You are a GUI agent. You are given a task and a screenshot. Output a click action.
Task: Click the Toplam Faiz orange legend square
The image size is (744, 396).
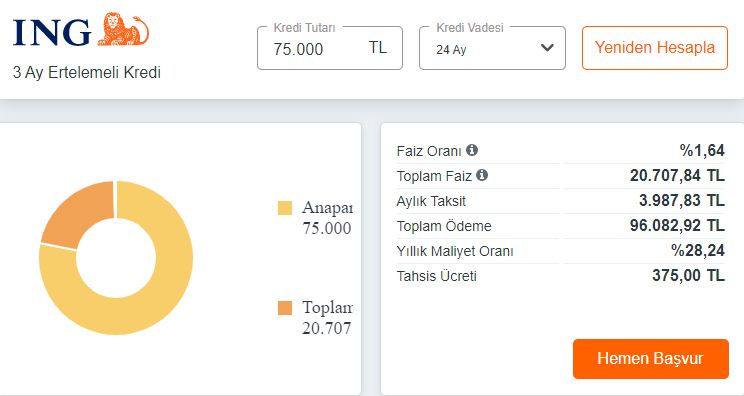tap(285, 308)
